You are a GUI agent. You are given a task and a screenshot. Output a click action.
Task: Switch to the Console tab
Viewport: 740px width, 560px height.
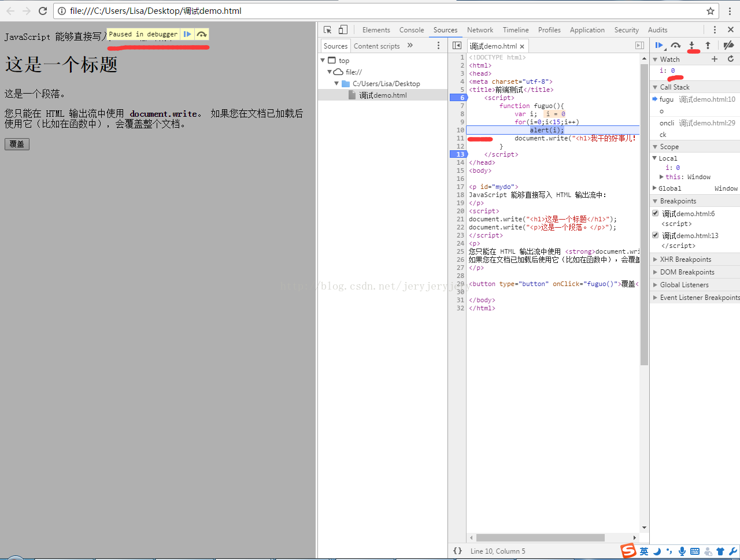[x=412, y=30]
